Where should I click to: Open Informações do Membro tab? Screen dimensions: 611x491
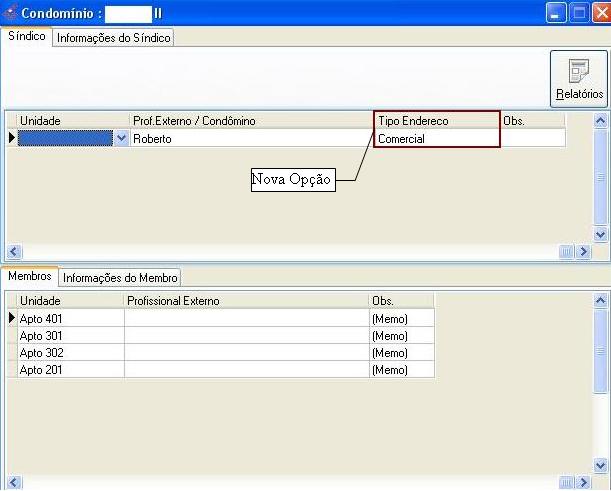(120, 277)
